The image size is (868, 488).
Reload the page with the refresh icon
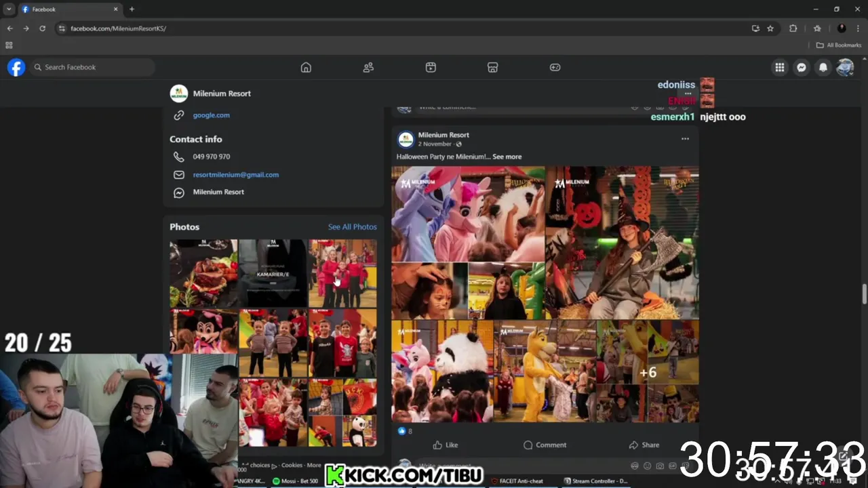click(42, 28)
